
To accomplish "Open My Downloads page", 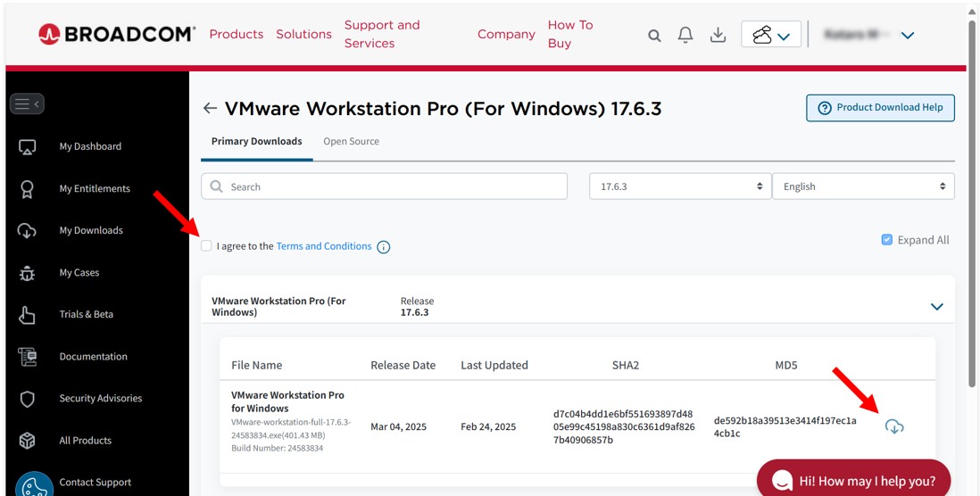I will click(91, 230).
